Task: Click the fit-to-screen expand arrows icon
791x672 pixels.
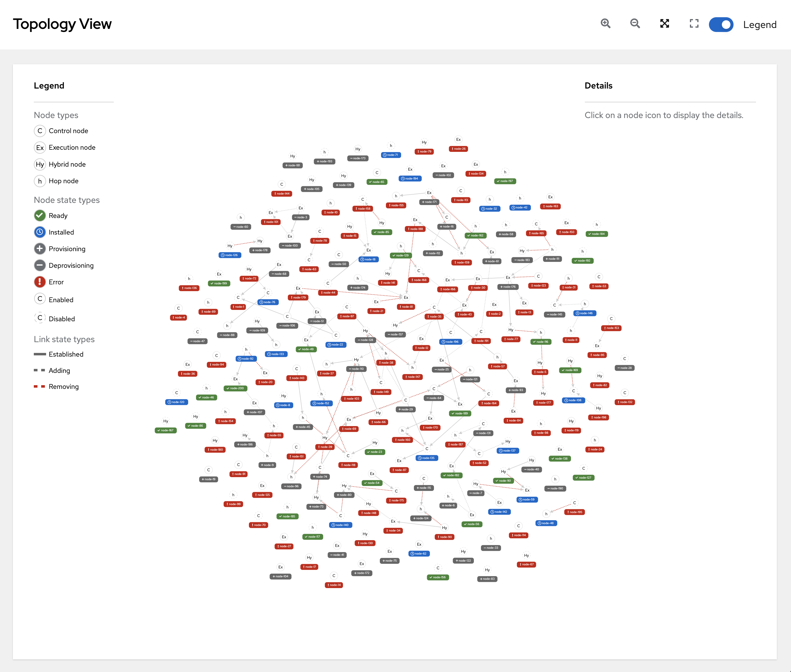Action: [665, 24]
